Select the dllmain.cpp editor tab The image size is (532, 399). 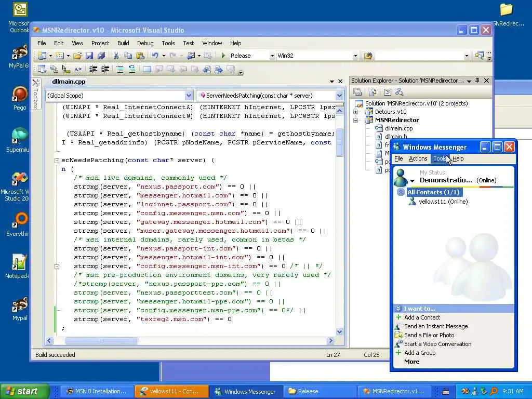coord(69,82)
